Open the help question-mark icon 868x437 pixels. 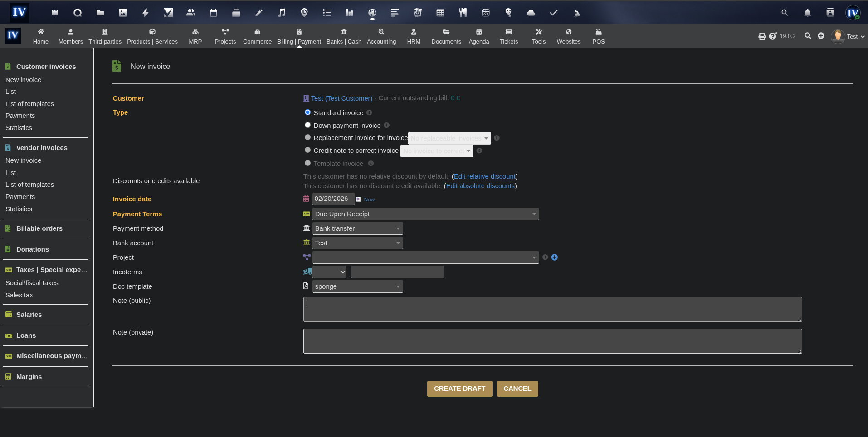click(x=772, y=36)
